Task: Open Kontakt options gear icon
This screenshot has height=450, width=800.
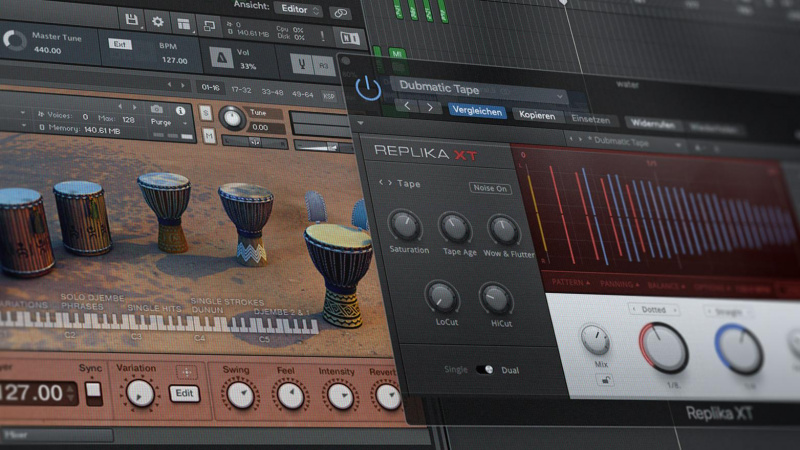Action: pos(158,21)
